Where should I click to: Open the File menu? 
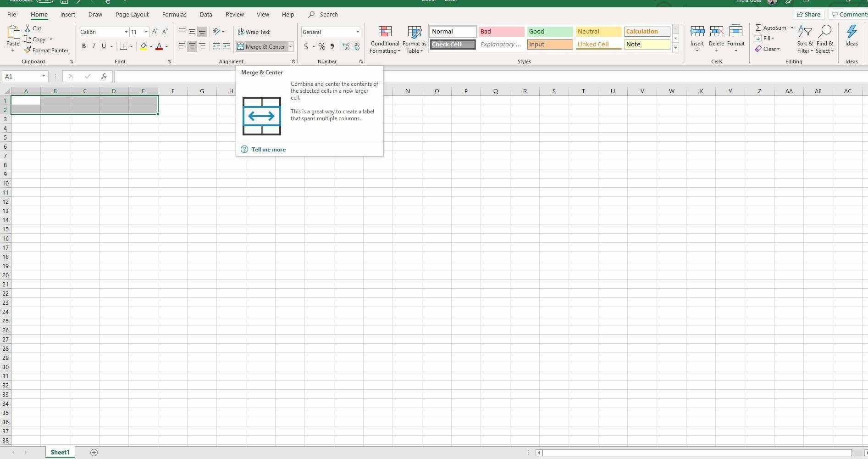(11, 15)
